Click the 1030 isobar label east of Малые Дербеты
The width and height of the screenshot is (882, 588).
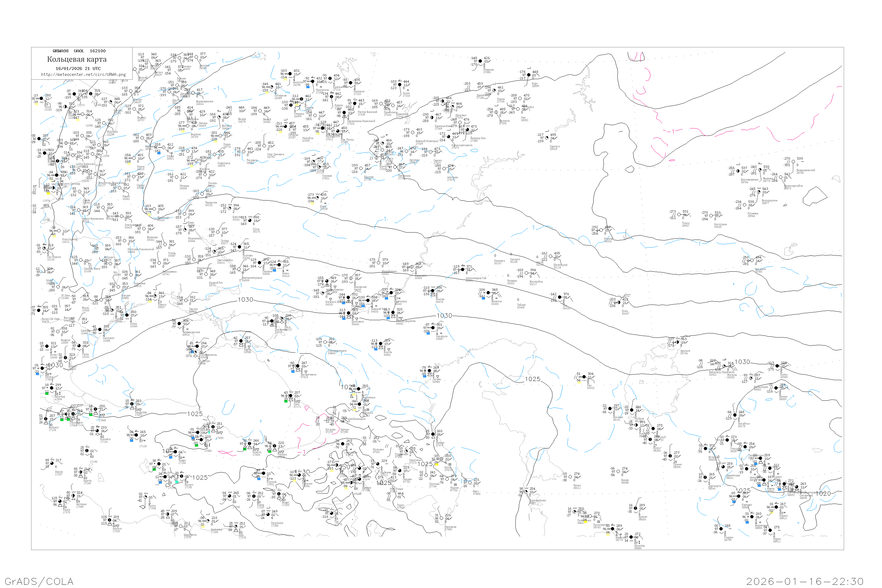[x=444, y=316]
